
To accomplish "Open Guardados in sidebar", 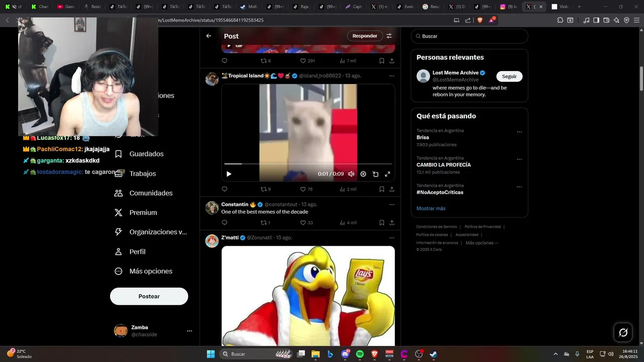I will (x=139, y=154).
